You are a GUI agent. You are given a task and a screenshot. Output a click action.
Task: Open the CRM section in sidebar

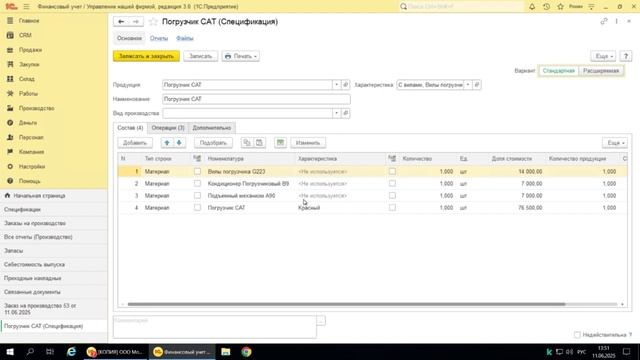click(x=25, y=35)
